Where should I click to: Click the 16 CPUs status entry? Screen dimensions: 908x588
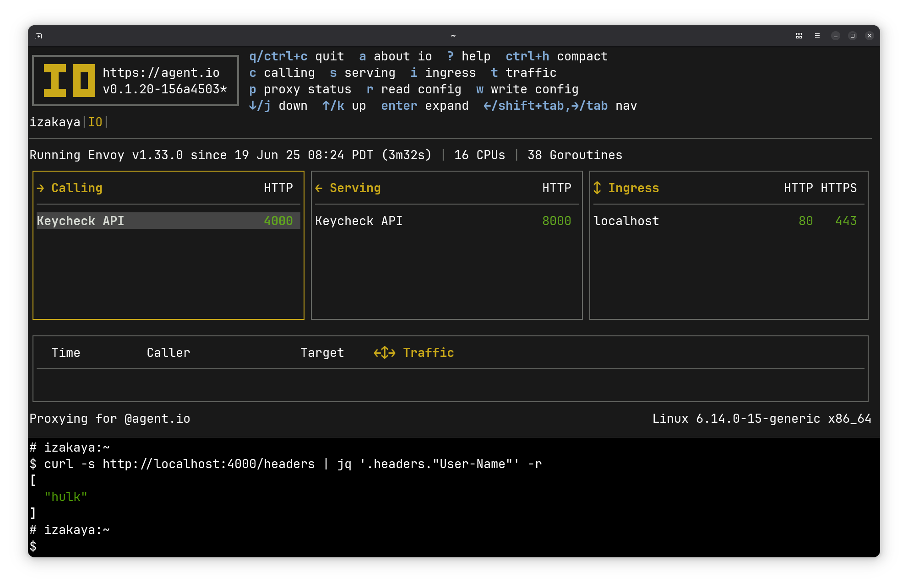click(x=480, y=155)
